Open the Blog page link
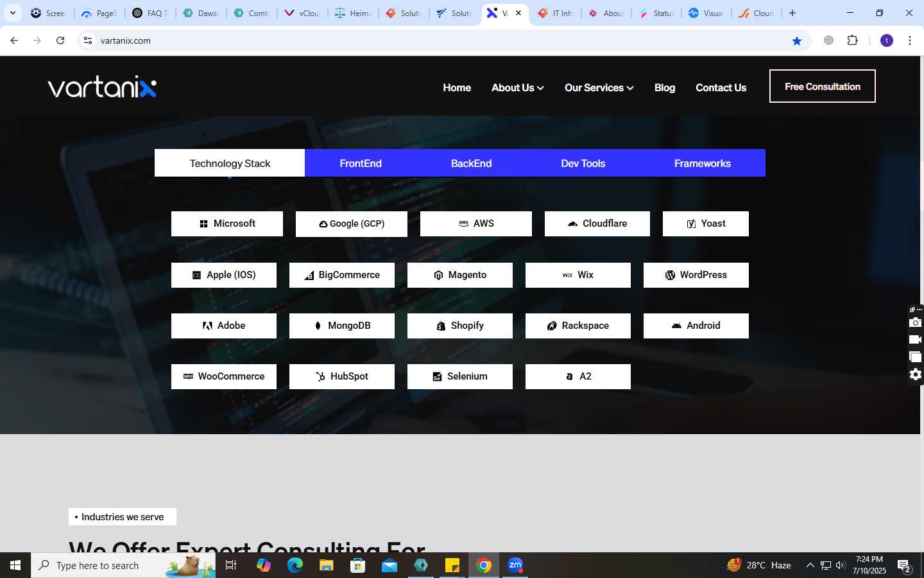 pos(665,87)
